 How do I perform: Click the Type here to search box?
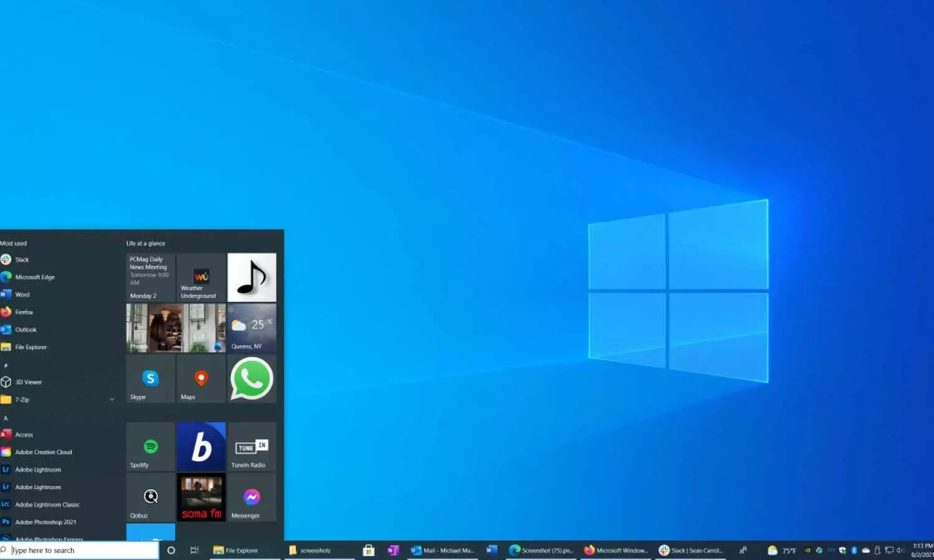point(81,550)
